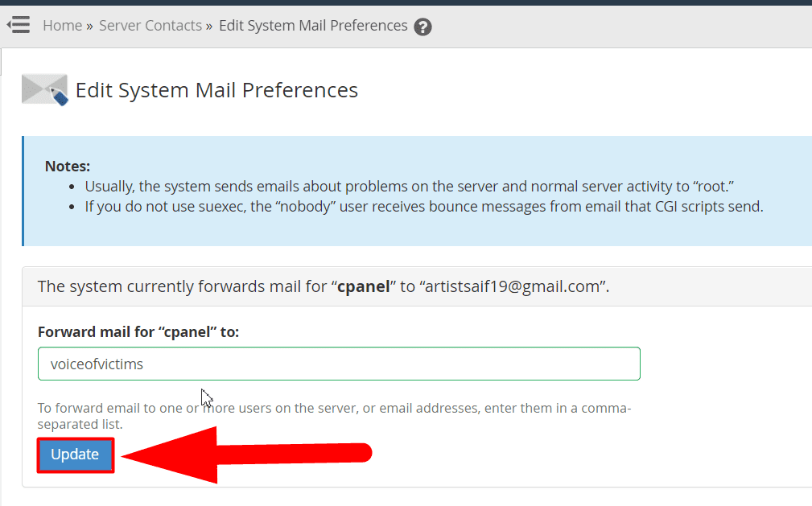Click the breadcrumb separator chevron after Home
Image resolution: width=812 pixels, height=506 pixels.
(x=89, y=26)
